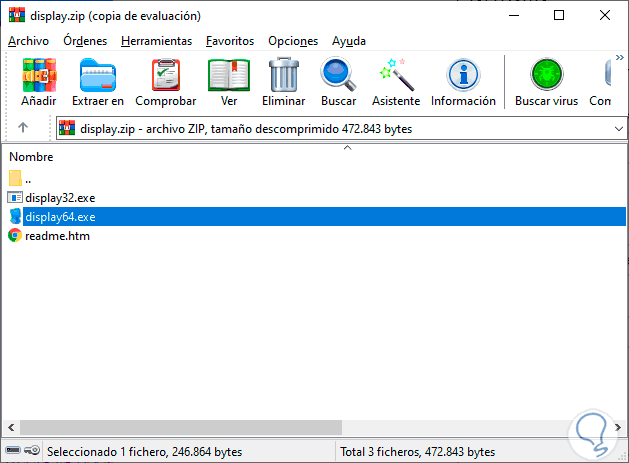Click the Chrome icon of readme.htm
The width and height of the screenshot is (629, 463).
pyautogui.click(x=15, y=236)
